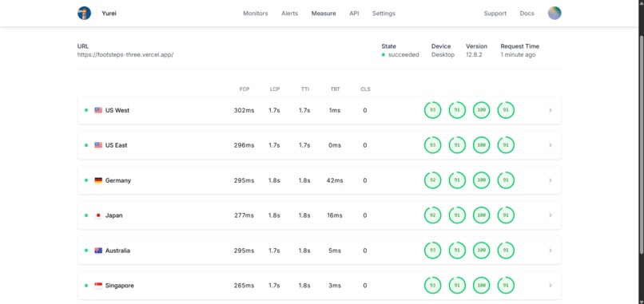Click the CLS column header
The width and height of the screenshot is (644, 304).
(365, 89)
